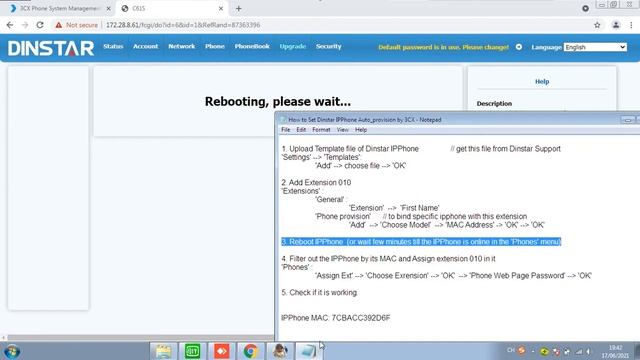Go forward in browser history
This screenshot has height=360, width=640.
coord(25,25)
